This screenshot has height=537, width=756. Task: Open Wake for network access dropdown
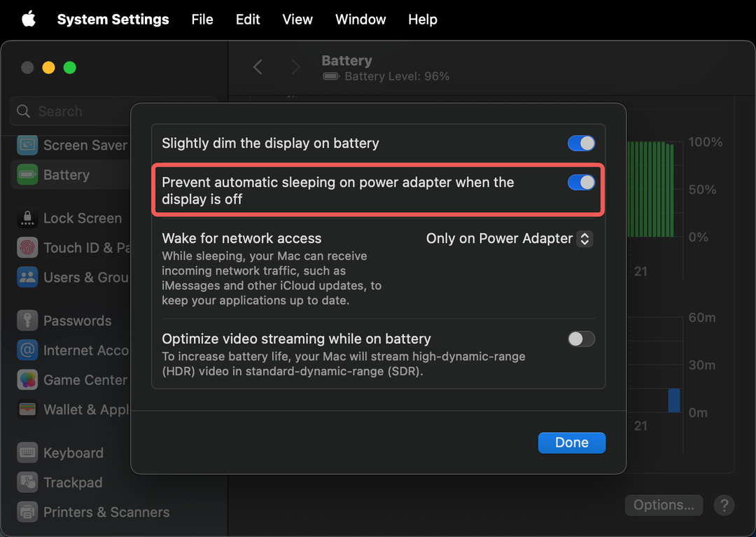[510, 239]
